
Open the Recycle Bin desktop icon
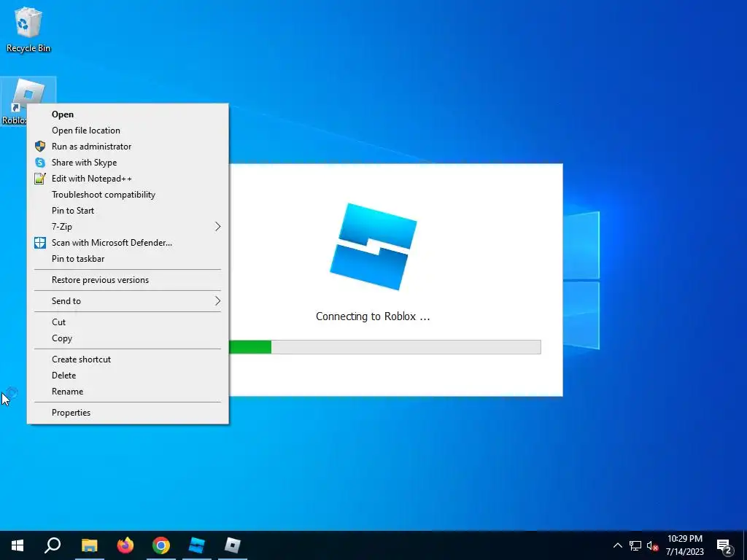(x=28, y=29)
